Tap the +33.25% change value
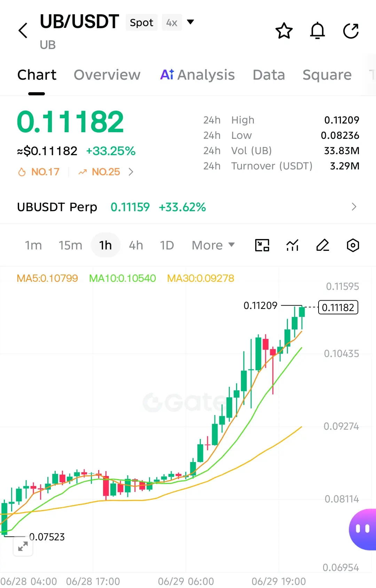The image size is (376, 588). tap(111, 151)
